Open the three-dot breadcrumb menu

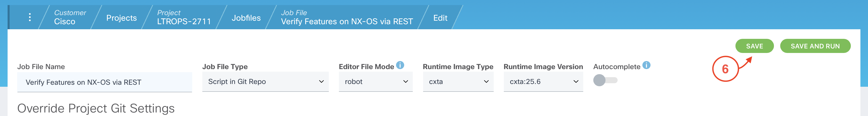tap(30, 17)
